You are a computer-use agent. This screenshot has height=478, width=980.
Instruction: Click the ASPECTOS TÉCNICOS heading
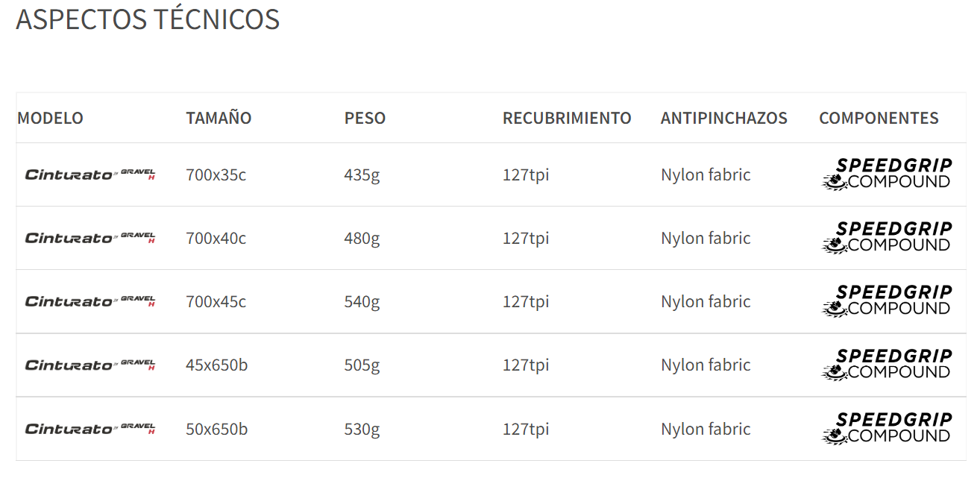coord(148,19)
